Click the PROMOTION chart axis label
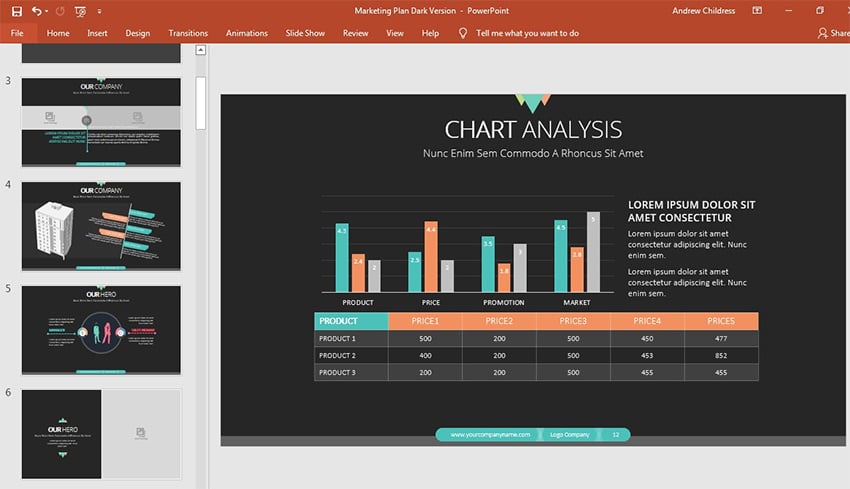Image resolution: width=850 pixels, height=489 pixels. point(504,303)
